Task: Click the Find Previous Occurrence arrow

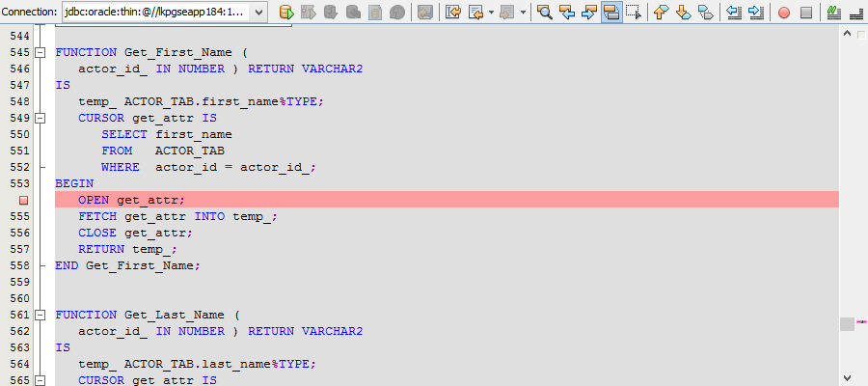Action: pyautogui.click(x=567, y=13)
